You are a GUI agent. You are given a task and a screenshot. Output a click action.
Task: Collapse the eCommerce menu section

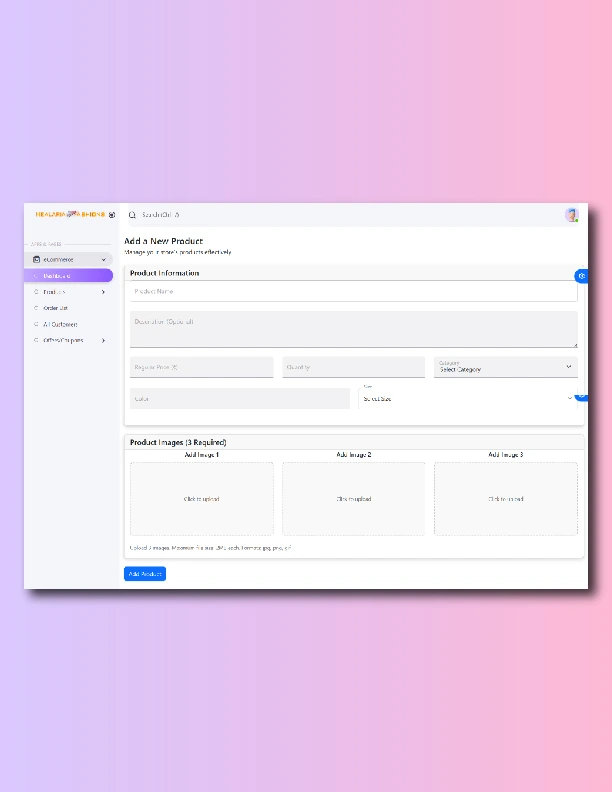point(104,260)
